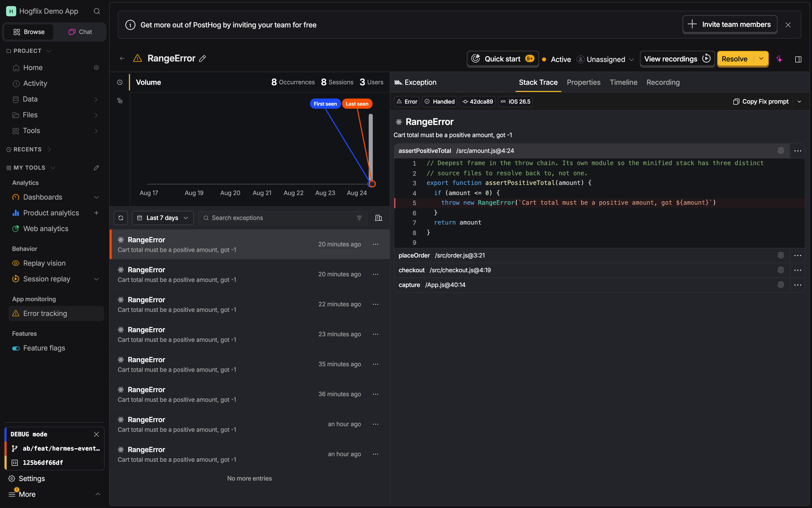This screenshot has height=508, width=812.
Task: Toggle the Active status indicator
Action: click(556, 59)
